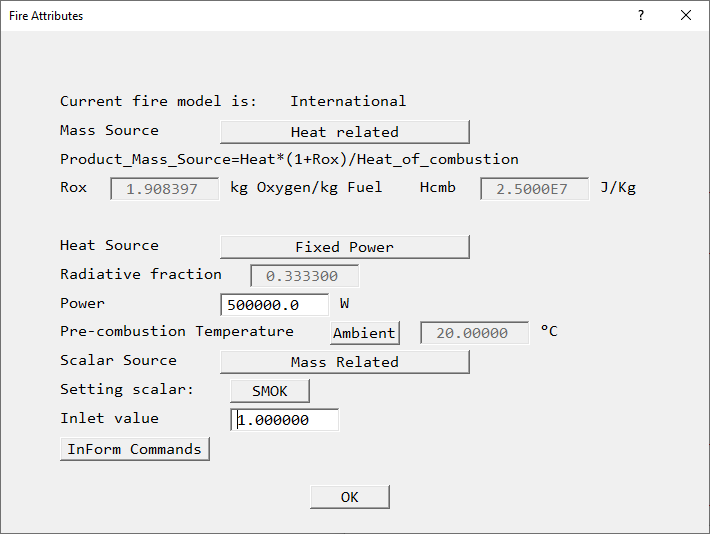Change Scalar Source from Mass Related

click(344, 362)
